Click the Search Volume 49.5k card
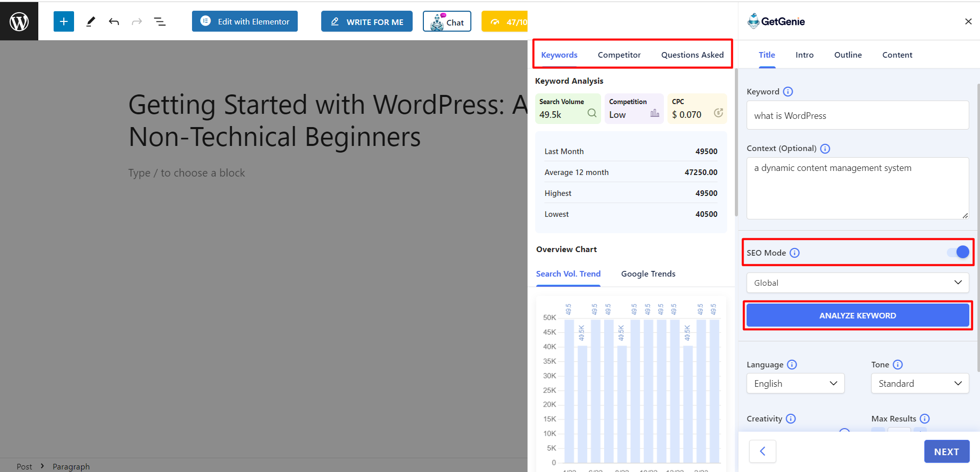This screenshot has width=980, height=472. pos(567,108)
